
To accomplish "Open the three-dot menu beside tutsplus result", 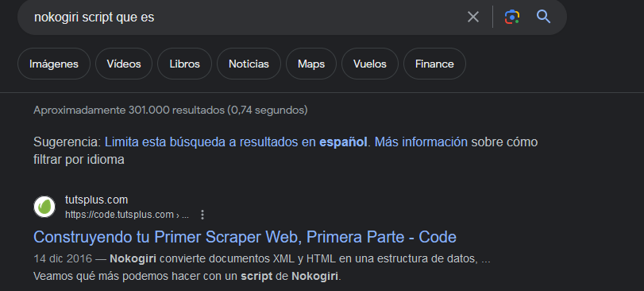I will (202, 215).
